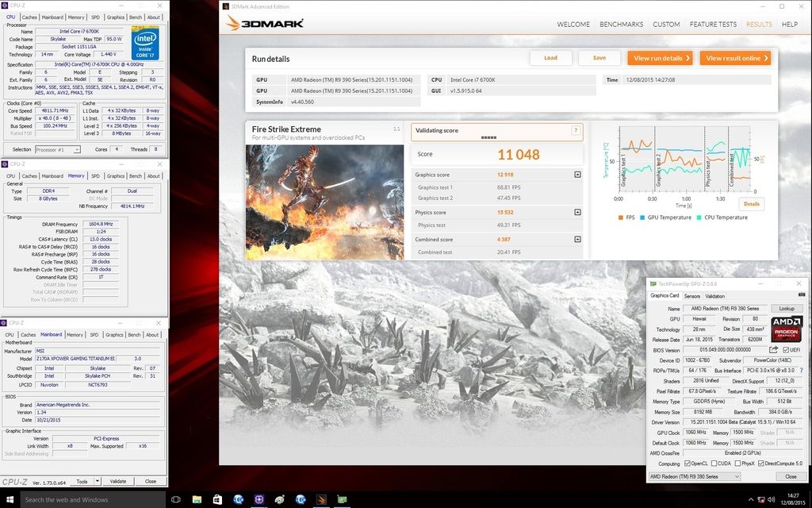Click the Core Speed 4811.71 MHz value
812x508 pixels.
(x=56, y=111)
